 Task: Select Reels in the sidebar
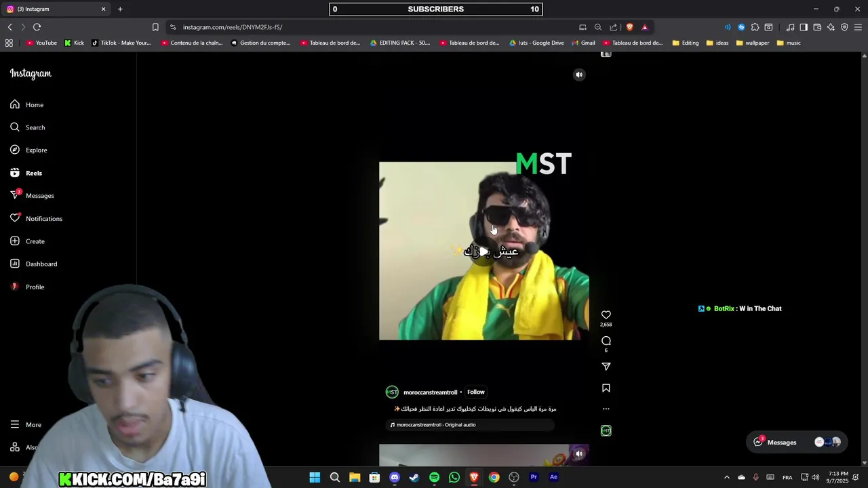tap(26, 173)
